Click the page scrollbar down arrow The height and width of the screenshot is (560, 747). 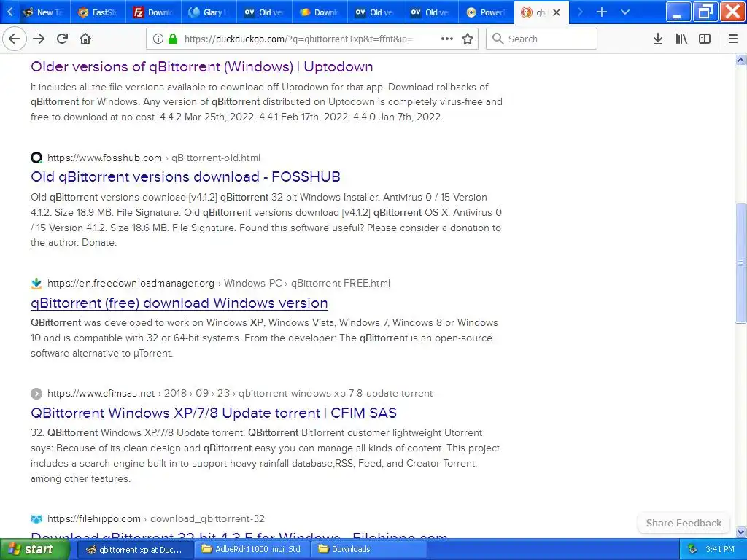[740, 532]
